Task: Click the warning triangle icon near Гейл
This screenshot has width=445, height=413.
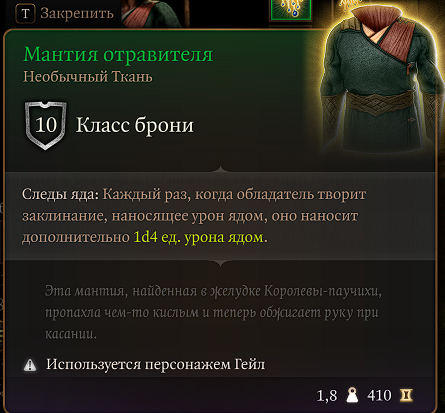Action: point(30,365)
